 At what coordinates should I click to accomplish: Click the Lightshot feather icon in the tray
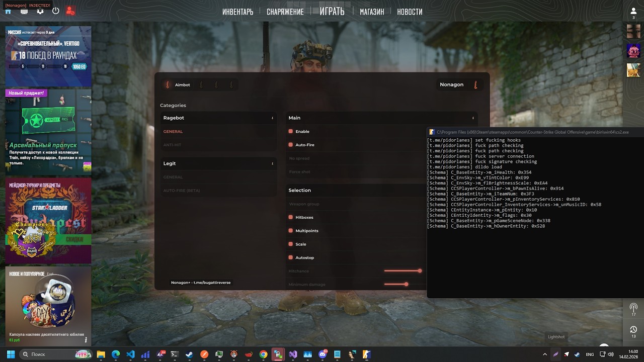555,354
